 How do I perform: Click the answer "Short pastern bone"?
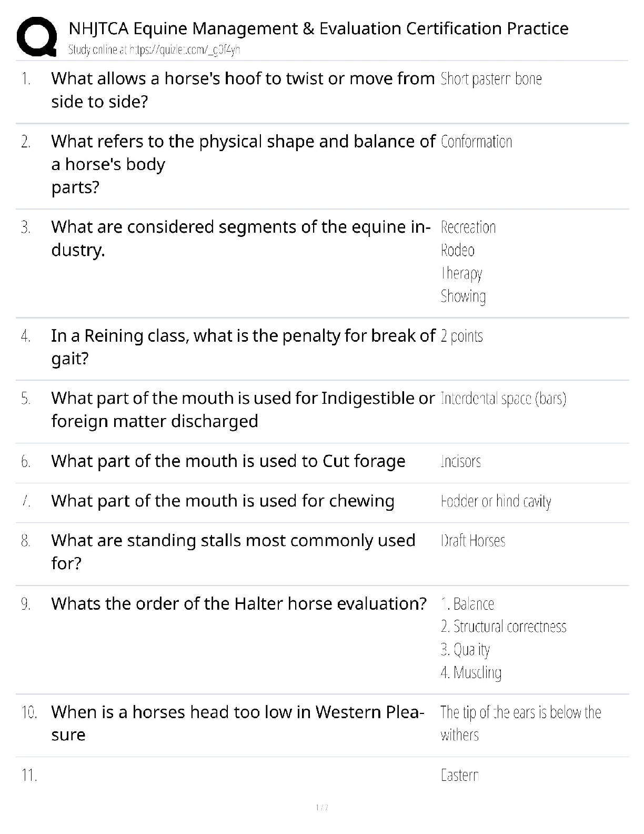tap(491, 79)
